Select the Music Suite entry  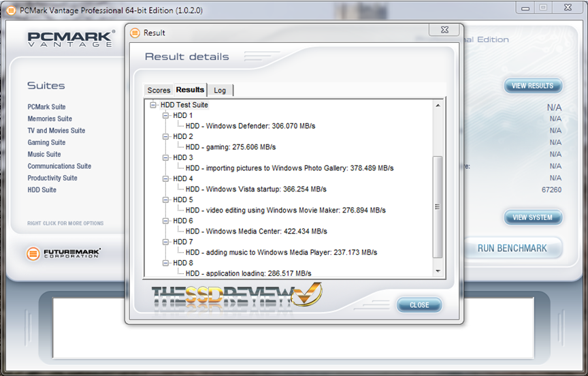coord(44,154)
